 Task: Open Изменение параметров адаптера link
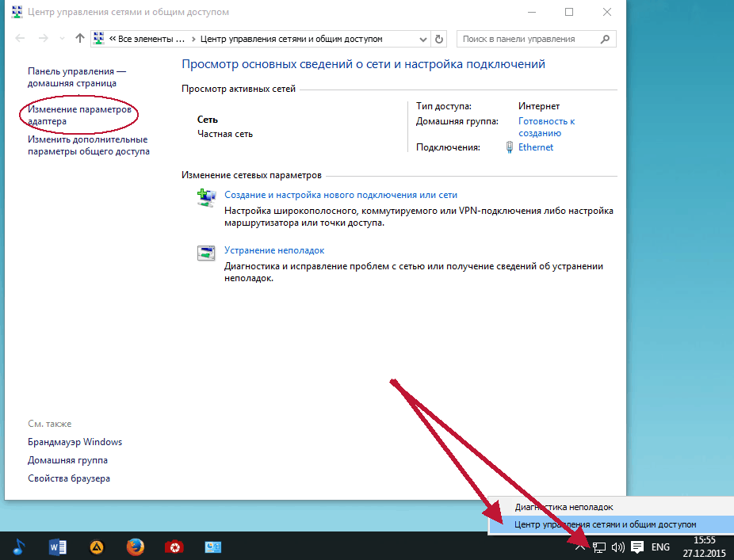pos(79,115)
